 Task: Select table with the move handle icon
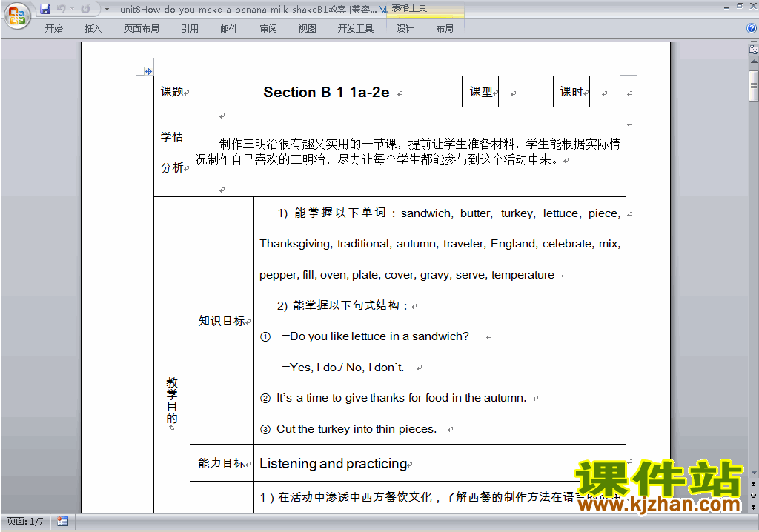(148, 71)
